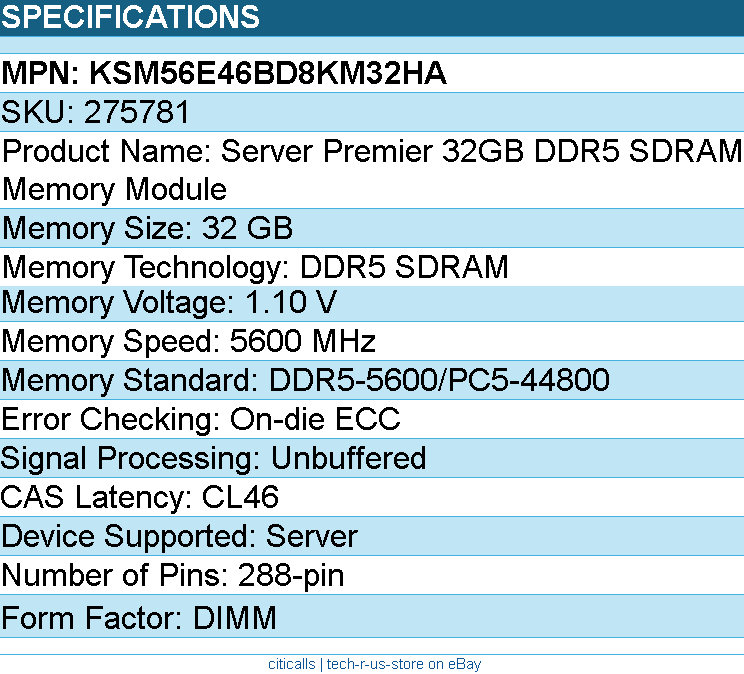Click the "Memory Module" text line
744x674 pixels.
pyautogui.click(x=114, y=189)
